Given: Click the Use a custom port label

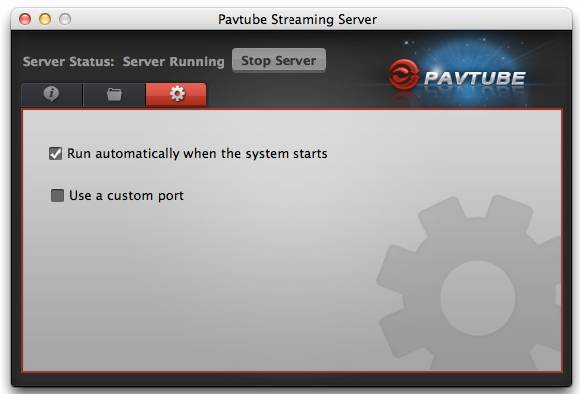Looking at the screenshot, I should pyautogui.click(x=126, y=195).
